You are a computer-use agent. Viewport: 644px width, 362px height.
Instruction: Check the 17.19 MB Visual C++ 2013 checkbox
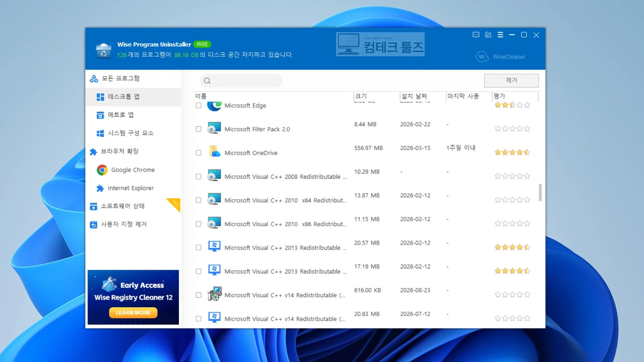(199, 271)
